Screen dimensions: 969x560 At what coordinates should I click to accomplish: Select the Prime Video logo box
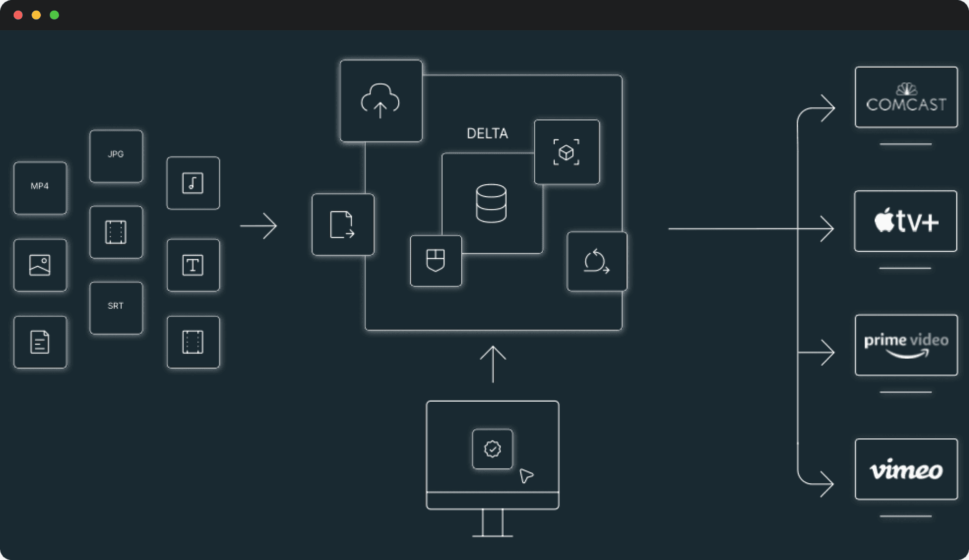(x=906, y=345)
